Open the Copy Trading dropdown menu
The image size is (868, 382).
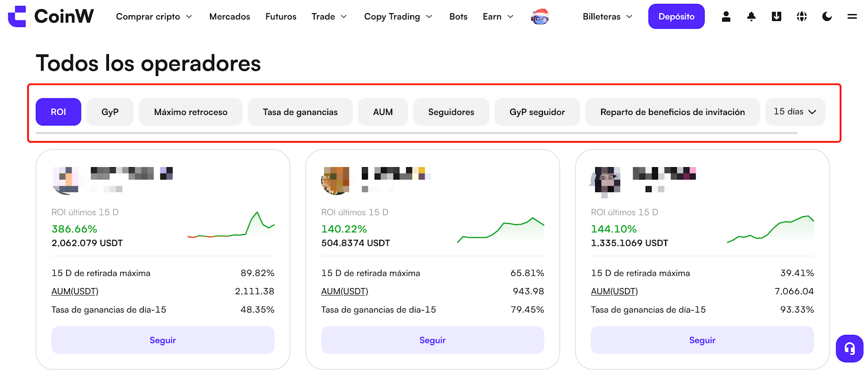point(398,17)
